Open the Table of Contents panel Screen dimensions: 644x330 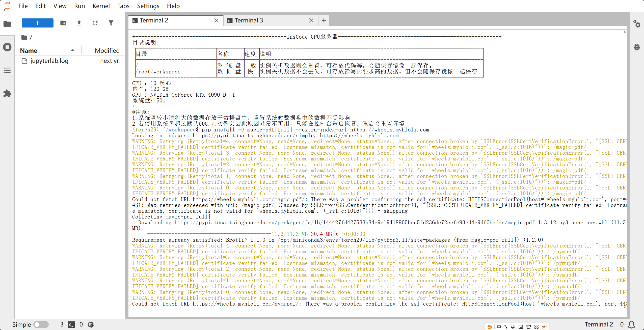[7, 70]
